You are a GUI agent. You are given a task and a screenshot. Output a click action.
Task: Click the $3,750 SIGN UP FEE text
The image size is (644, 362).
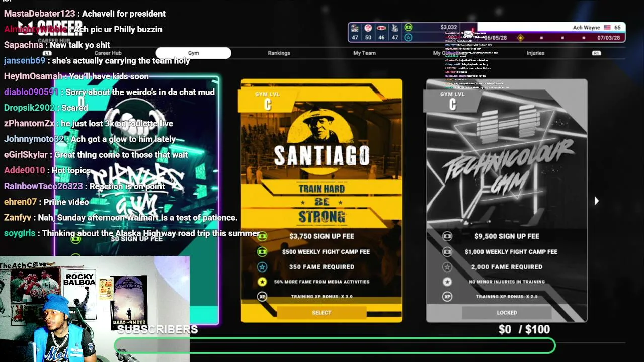tap(321, 236)
